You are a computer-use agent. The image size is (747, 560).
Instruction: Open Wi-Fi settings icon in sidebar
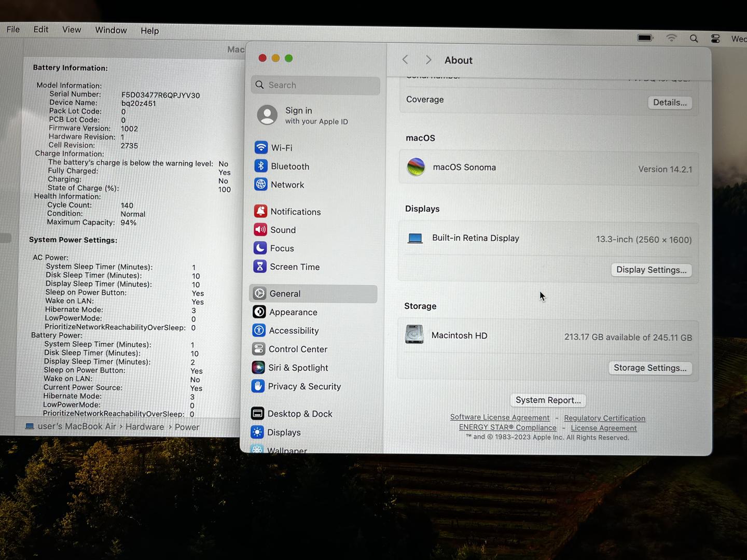click(x=261, y=147)
